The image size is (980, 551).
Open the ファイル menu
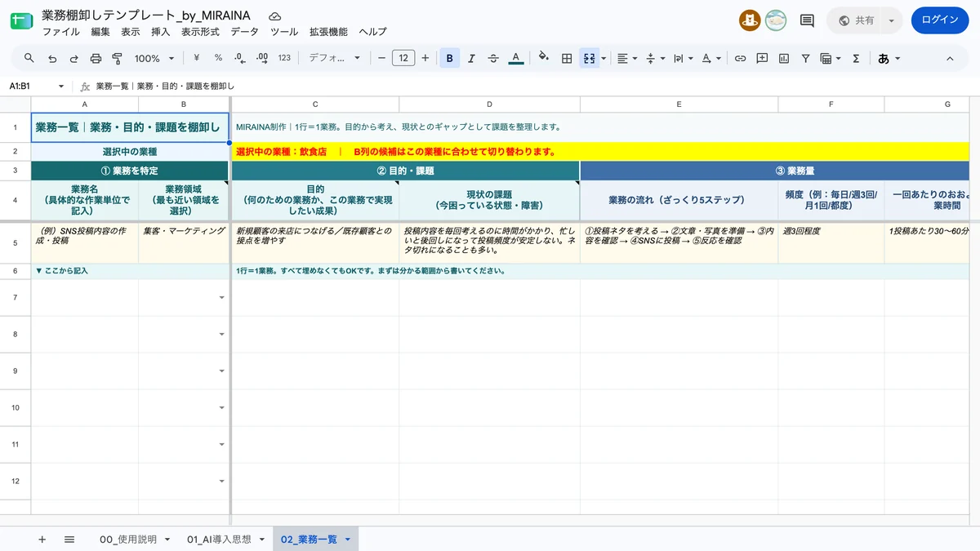[60, 32]
